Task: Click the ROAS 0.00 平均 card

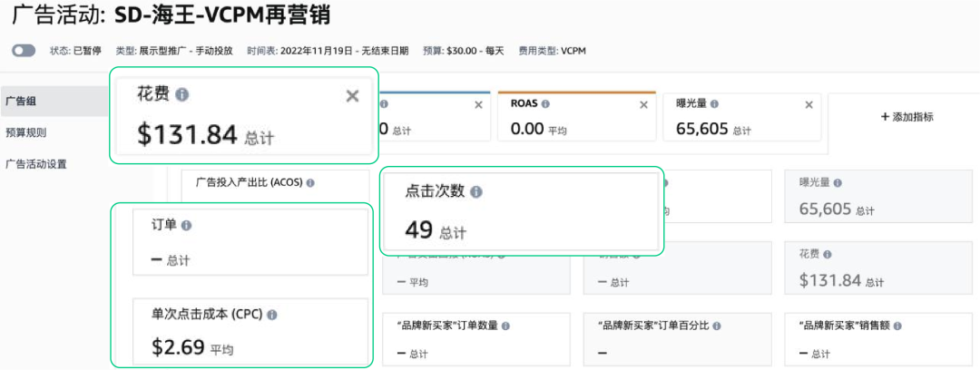Action: point(577,116)
